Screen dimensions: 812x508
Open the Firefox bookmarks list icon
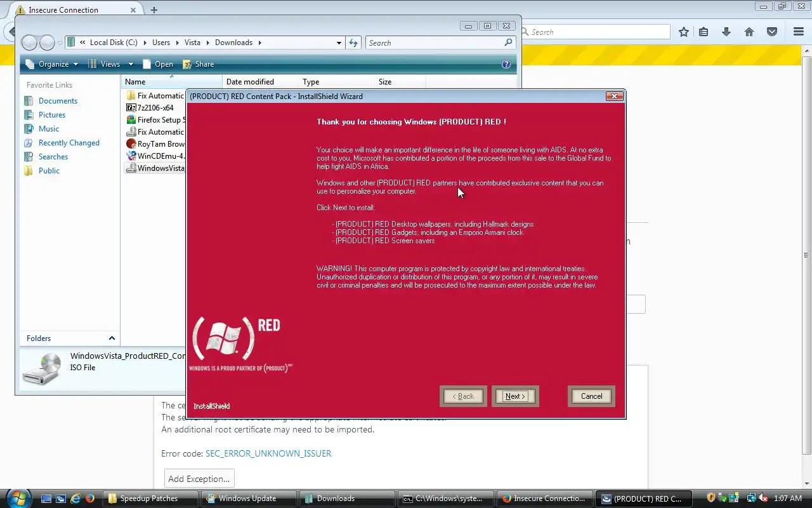click(704, 32)
